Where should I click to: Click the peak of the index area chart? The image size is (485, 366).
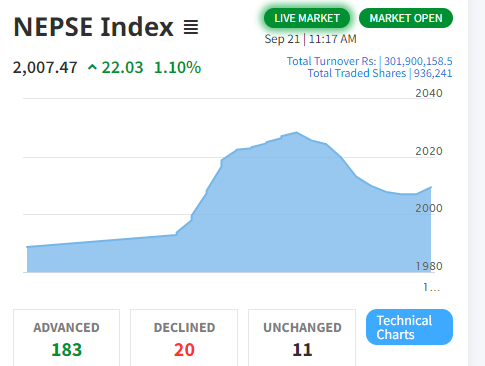click(x=296, y=132)
